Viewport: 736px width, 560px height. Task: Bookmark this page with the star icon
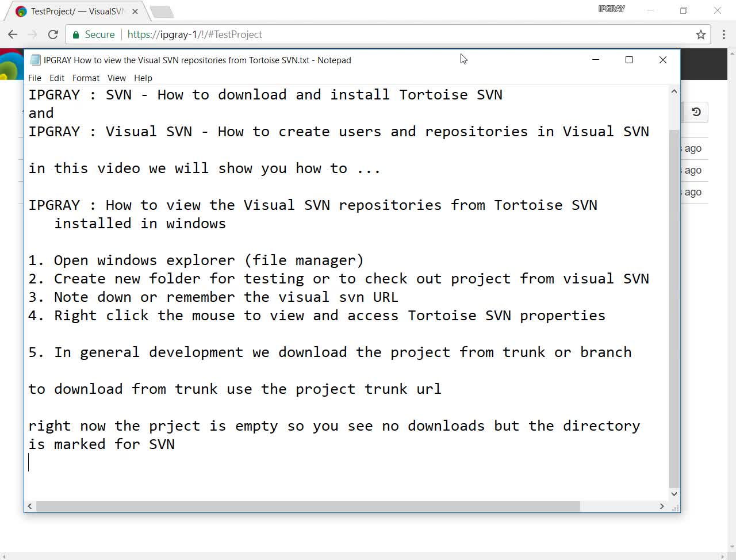700,34
